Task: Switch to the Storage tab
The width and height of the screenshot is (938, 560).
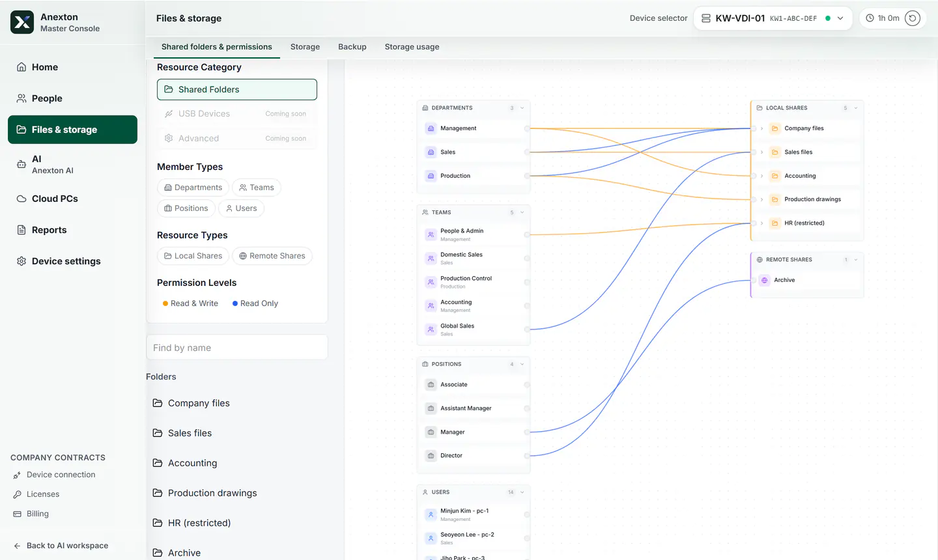Action: tap(305, 47)
